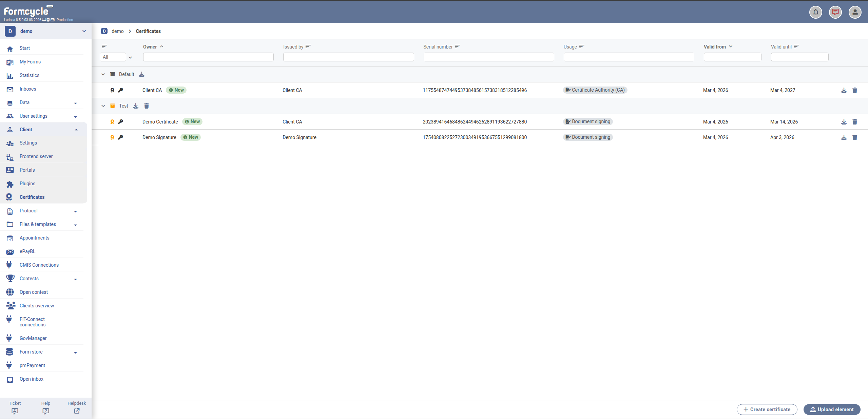The width and height of the screenshot is (868, 419).
Task: Click the Upload element button
Action: click(831, 409)
